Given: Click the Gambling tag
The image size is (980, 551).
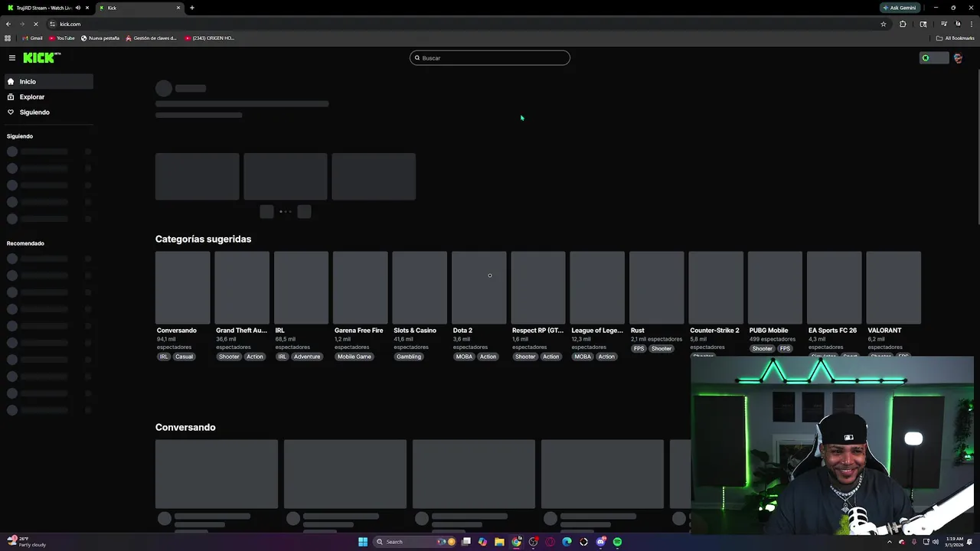Looking at the screenshot, I should click(409, 357).
